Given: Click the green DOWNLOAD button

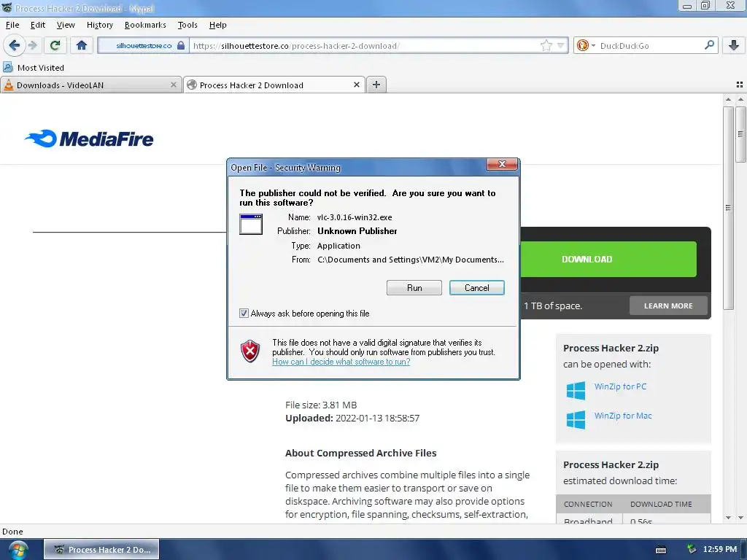Looking at the screenshot, I should (608, 259).
